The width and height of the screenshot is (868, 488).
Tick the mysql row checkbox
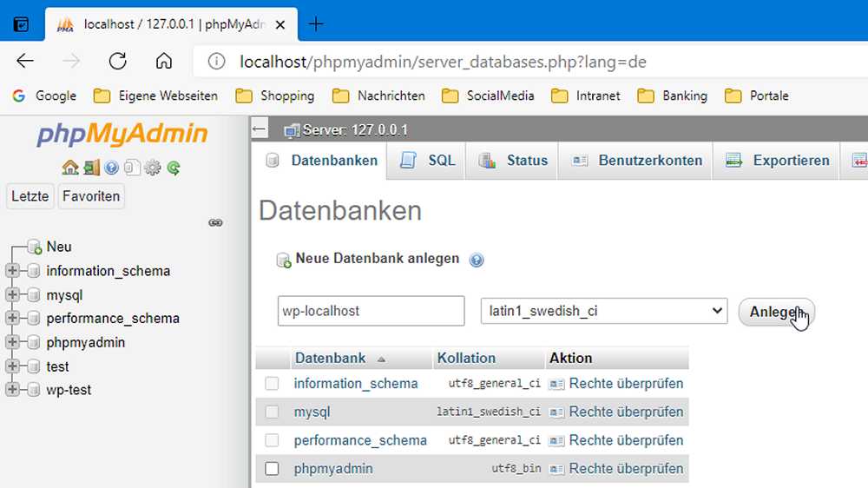[272, 412]
